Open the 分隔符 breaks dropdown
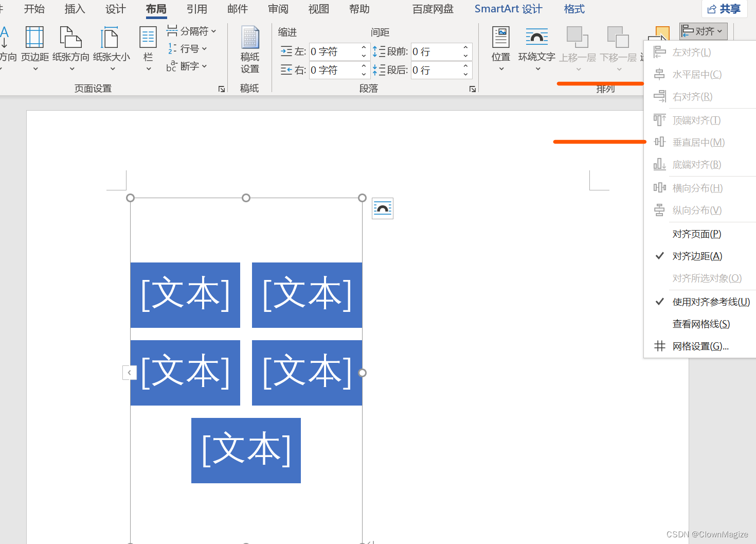756x544 pixels. (x=191, y=31)
